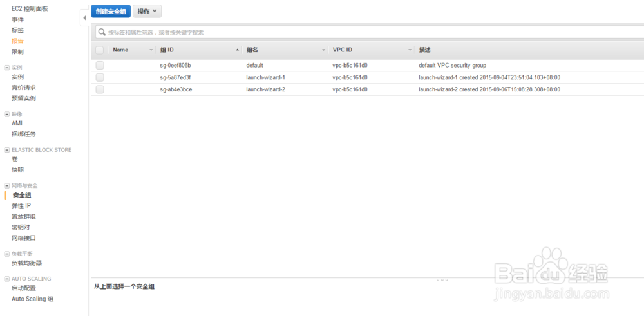
Task: Check the box for sg-0eef806b row
Action: click(x=100, y=65)
